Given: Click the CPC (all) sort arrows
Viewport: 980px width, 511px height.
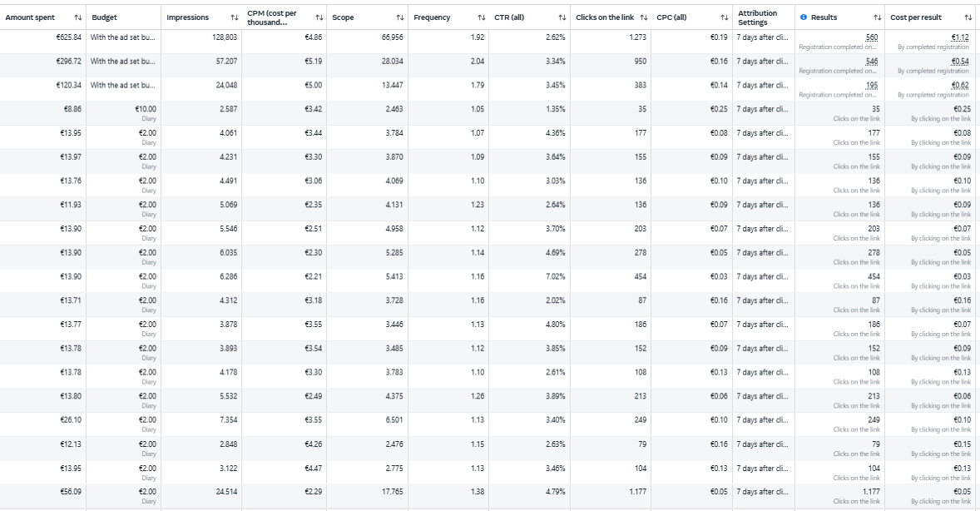Looking at the screenshot, I should pyautogui.click(x=724, y=17).
